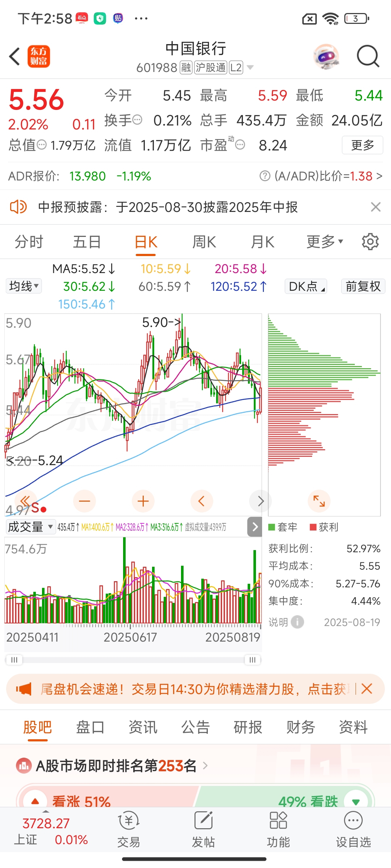Expand chip distribution fullscreen icon

[x=319, y=501]
